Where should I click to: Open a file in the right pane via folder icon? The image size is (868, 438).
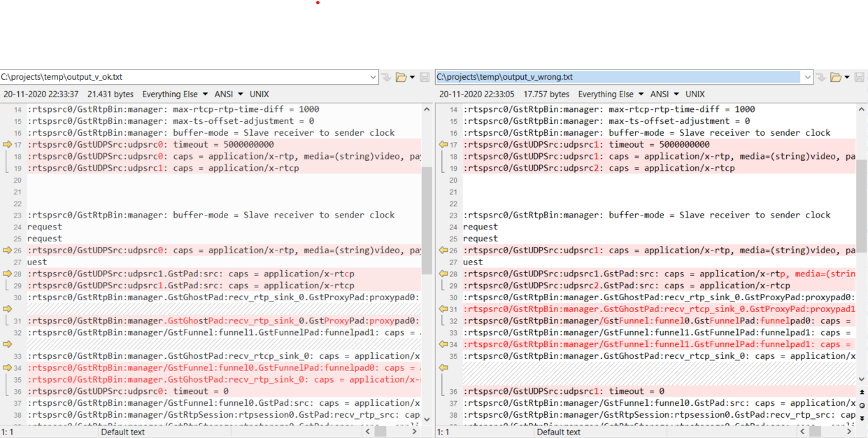coord(836,77)
